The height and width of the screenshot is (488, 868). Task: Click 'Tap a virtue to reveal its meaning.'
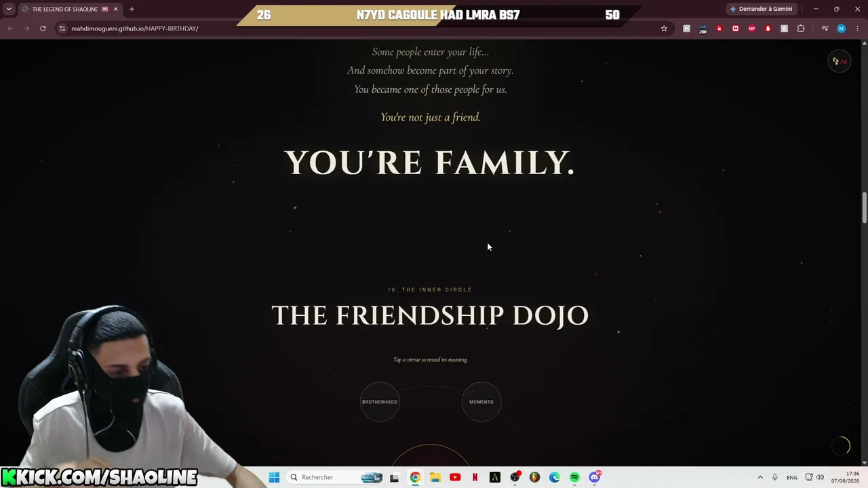[x=430, y=360]
